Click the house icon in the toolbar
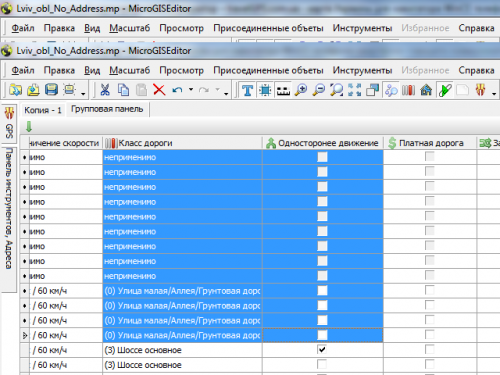500x375 pixels. point(426,90)
